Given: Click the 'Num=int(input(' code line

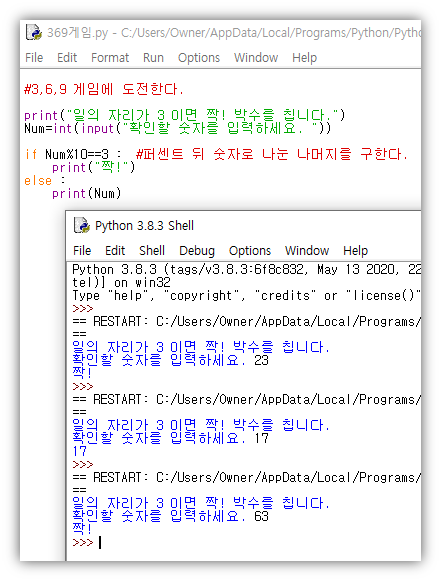Looking at the screenshot, I should pos(178,129).
